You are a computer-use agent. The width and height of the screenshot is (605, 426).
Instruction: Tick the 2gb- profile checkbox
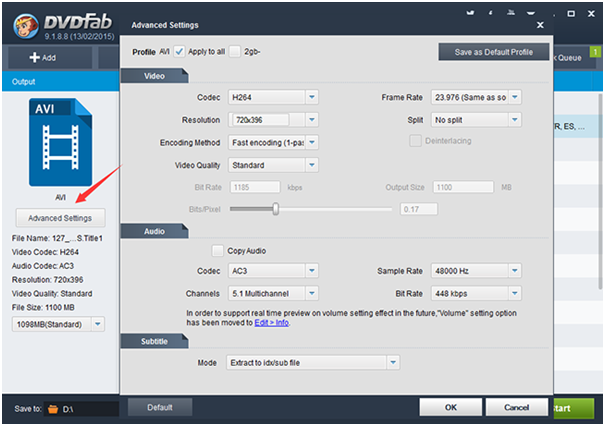235,51
